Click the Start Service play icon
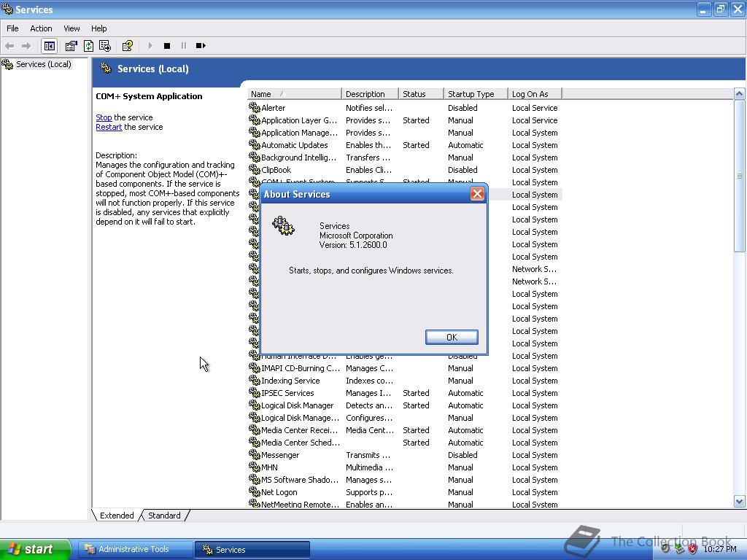Image resolution: width=747 pixels, height=560 pixels. coord(150,46)
